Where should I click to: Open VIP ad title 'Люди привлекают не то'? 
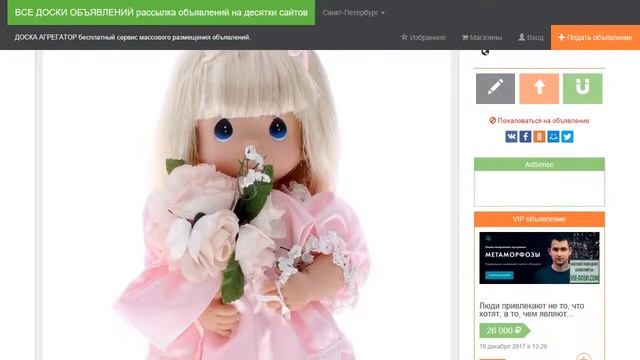(532, 310)
